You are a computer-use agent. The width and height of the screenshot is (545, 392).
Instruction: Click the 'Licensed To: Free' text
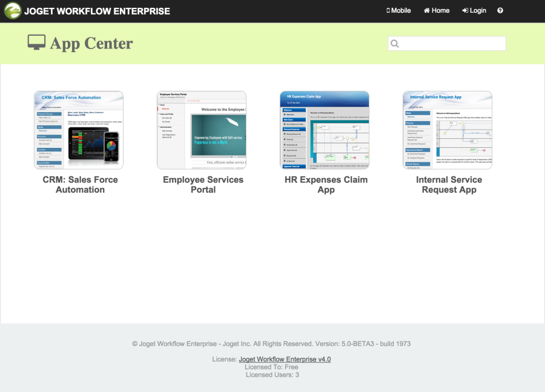tap(271, 367)
